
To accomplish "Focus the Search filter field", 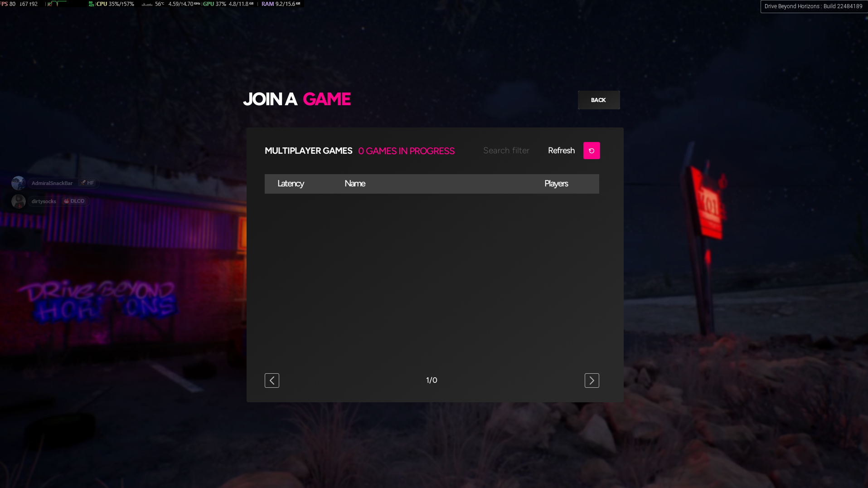I will pos(506,151).
